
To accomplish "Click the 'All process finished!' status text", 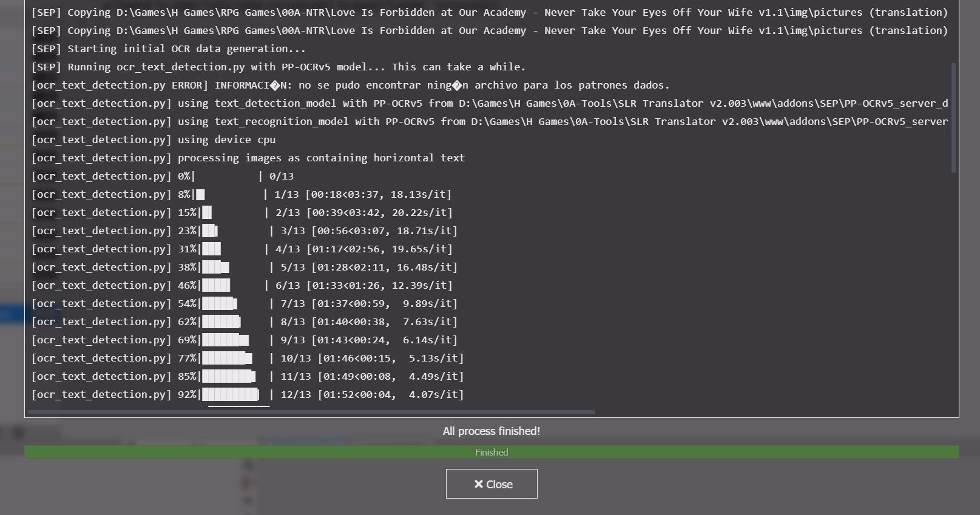I will pos(491,431).
